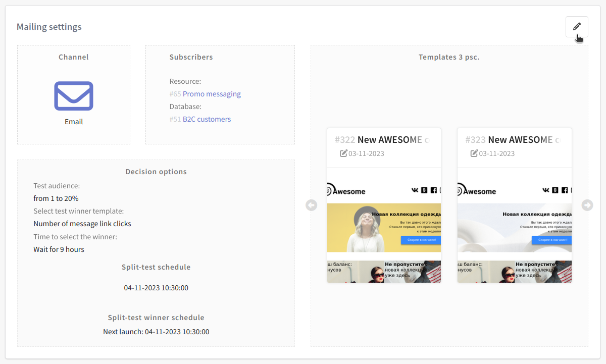Click the VK icon in template #323
This screenshot has height=364, width=606.
pos(546,190)
